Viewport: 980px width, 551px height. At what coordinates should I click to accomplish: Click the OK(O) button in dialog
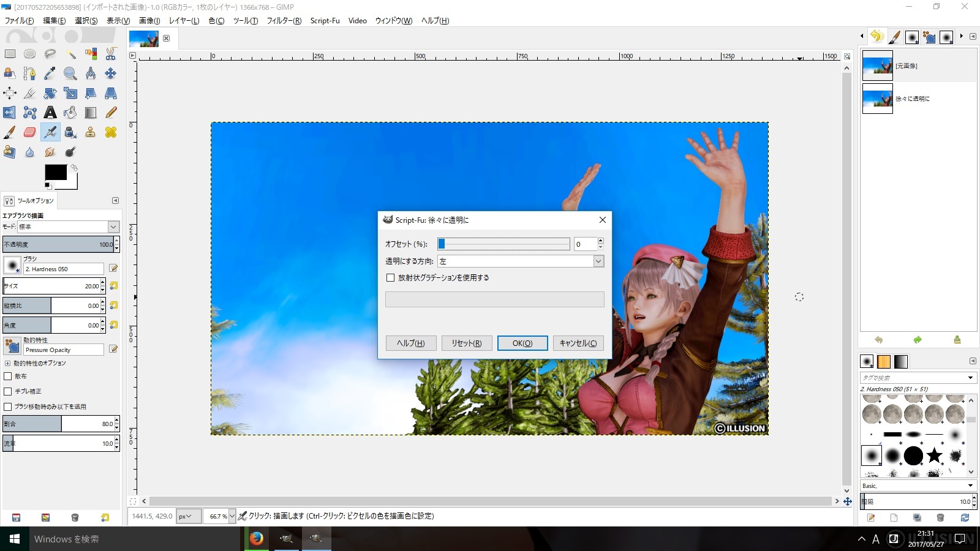pyautogui.click(x=522, y=343)
